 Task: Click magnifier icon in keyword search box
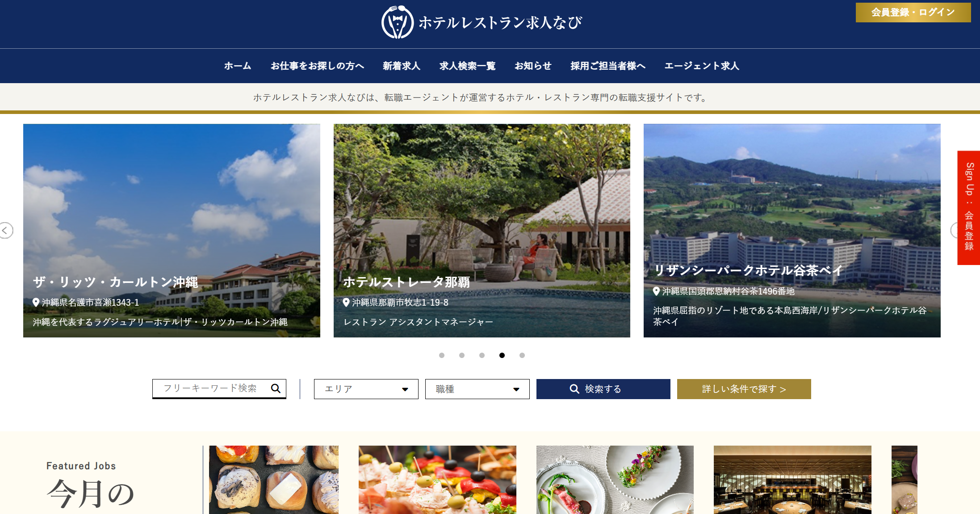pos(276,388)
